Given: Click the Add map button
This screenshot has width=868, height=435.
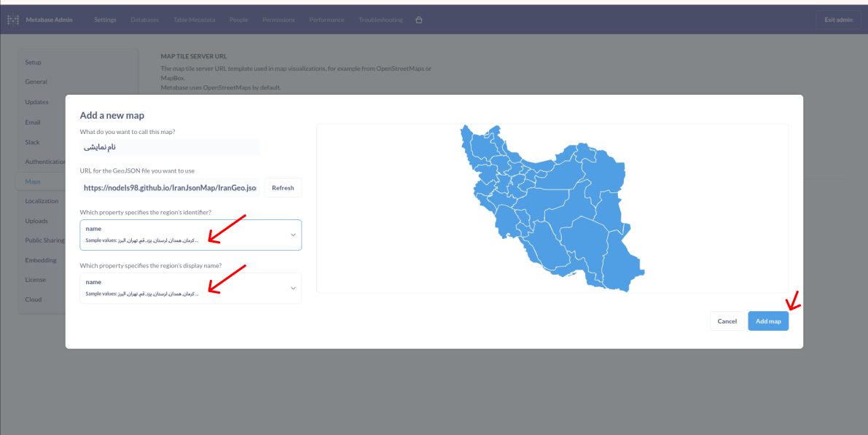Looking at the screenshot, I should (767, 321).
